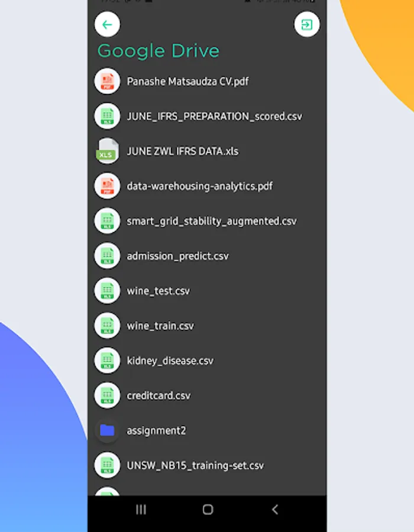Viewport: 414px width, 532px height.
Task: Tap the sign-out icon at top right
Action: [x=307, y=24]
